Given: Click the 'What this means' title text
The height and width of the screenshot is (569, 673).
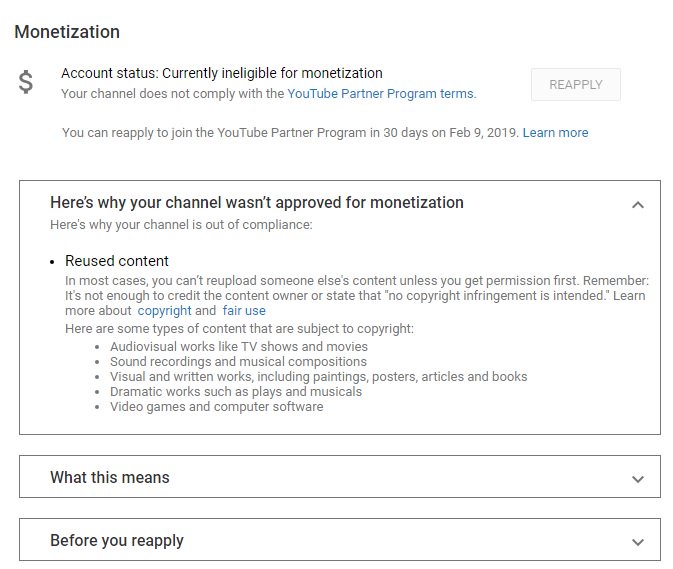Looking at the screenshot, I should [x=110, y=477].
